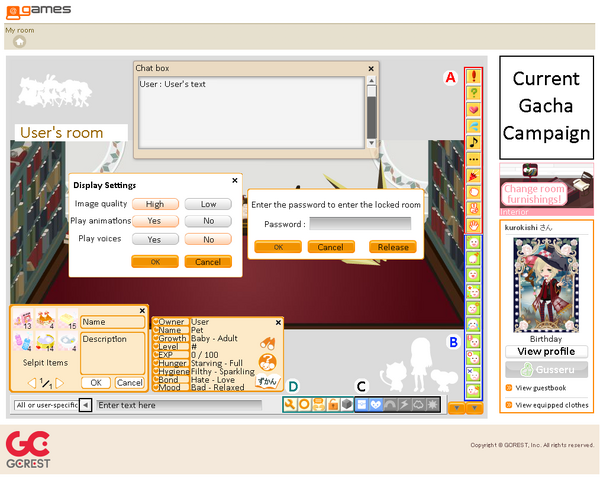Select the Selpit item with count 13
Image resolution: width=600 pixels, height=479 pixels.
[x=23, y=319]
